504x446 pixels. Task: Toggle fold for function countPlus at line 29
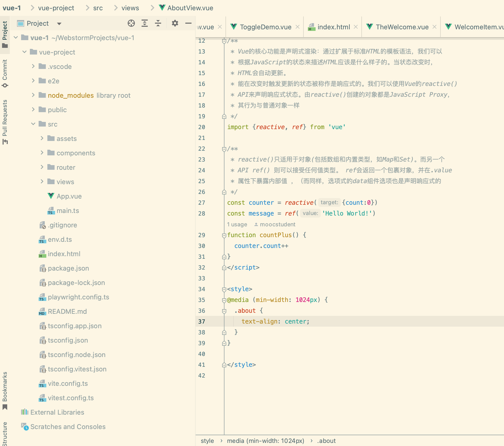coord(224,235)
